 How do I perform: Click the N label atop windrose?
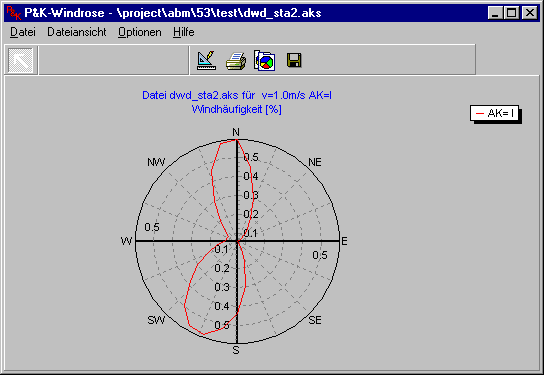coord(236,132)
